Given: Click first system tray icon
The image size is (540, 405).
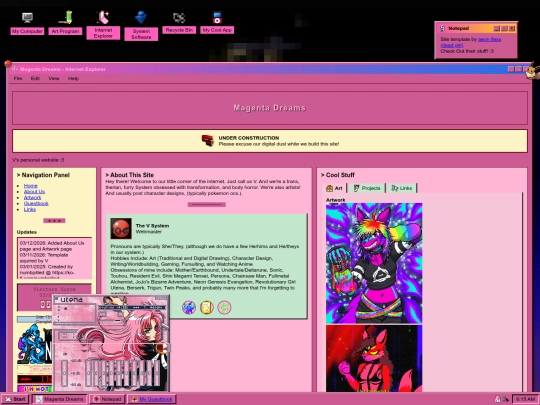Looking at the screenshot, I should (x=497, y=399).
